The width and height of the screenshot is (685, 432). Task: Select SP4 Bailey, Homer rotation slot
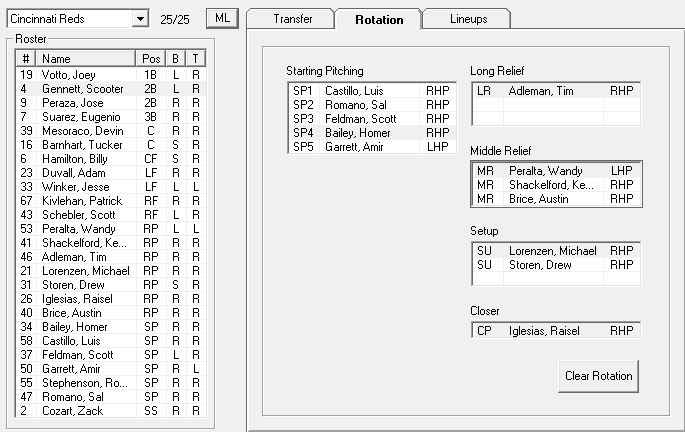coord(355,132)
